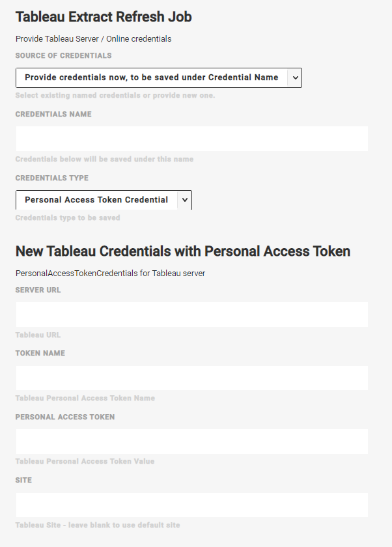Click the New Tableau Credentials with Personal Access Token heading
The height and width of the screenshot is (547, 392).
(183, 251)
